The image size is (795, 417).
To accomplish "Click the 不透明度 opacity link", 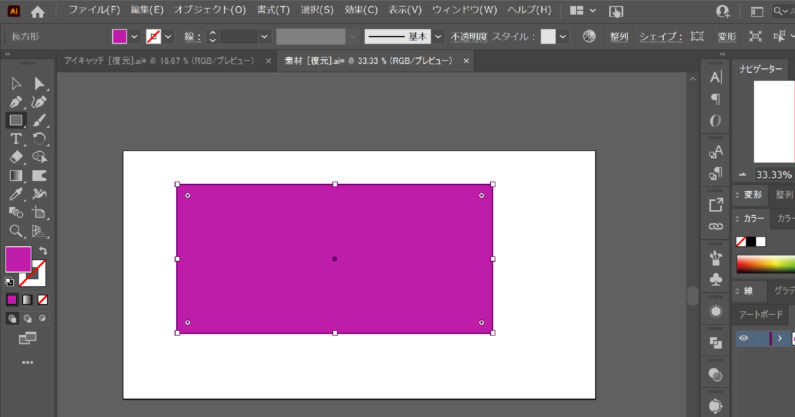I will (466, 36).
